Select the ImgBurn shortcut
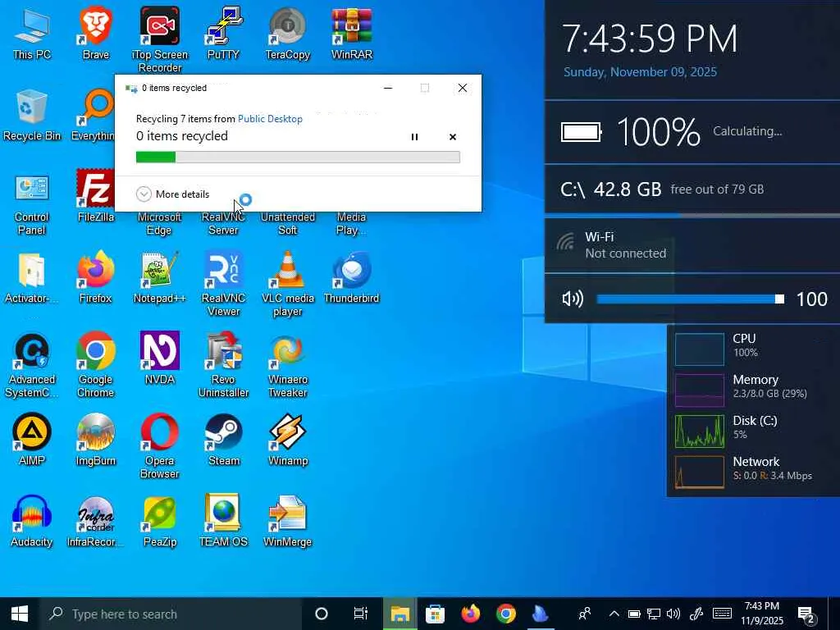Image resolution: width=840 pixels, height=630 pixels. coord(95,440)
